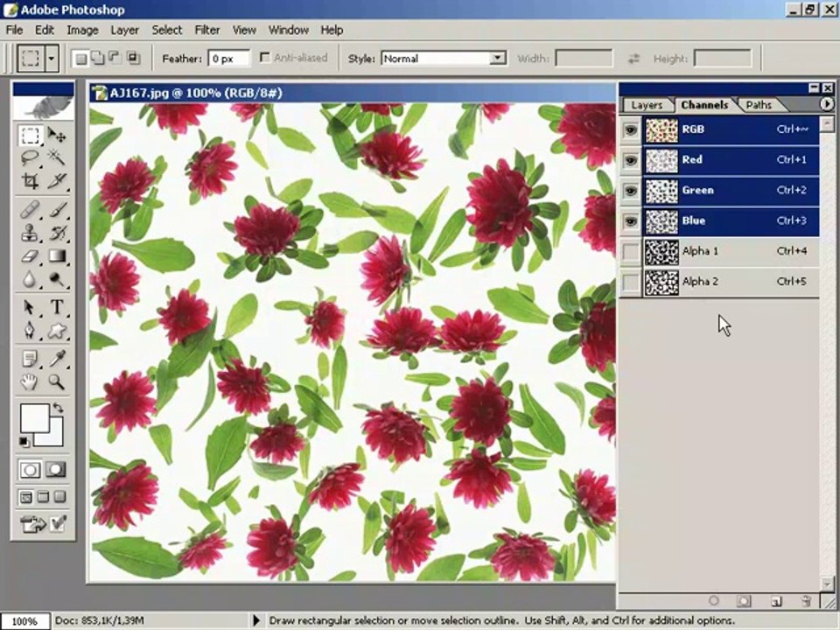The width and height of the screenshot is (840, 630).
Task: Select the Dodge tool
Action: click(x=57, y=278)
